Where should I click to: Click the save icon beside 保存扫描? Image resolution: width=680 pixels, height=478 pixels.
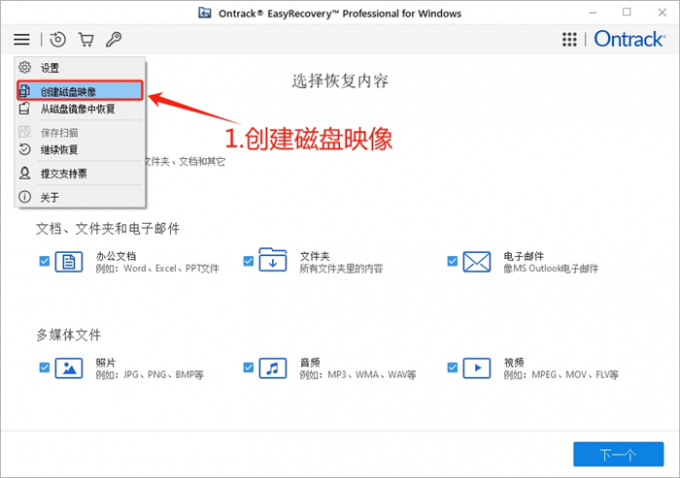coord(25,131)
